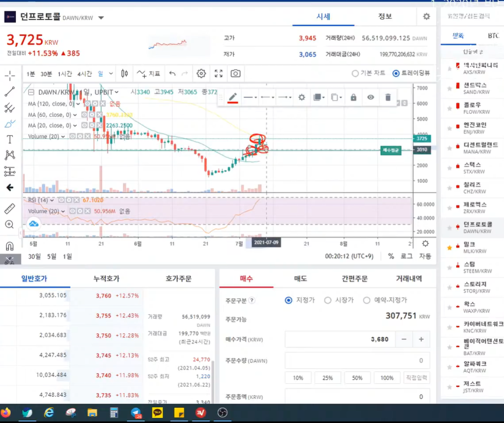Hide selected drawing with eye icon
The image size is (504, 423).
(371, 97)
